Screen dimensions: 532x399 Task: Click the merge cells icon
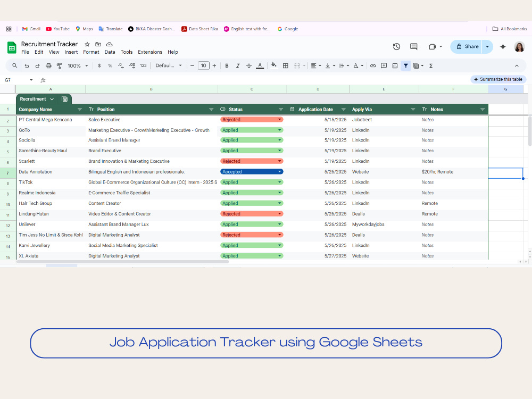pos(297,66)
